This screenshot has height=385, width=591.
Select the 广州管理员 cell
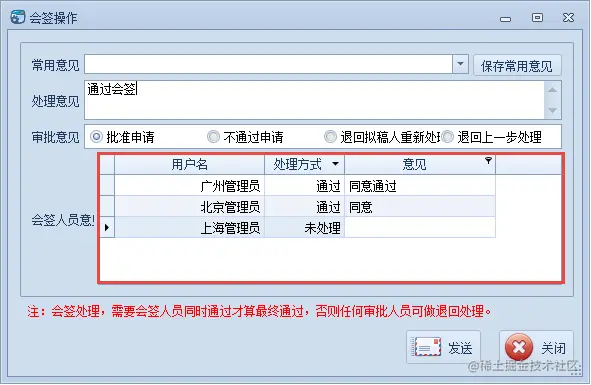point(190,186)
